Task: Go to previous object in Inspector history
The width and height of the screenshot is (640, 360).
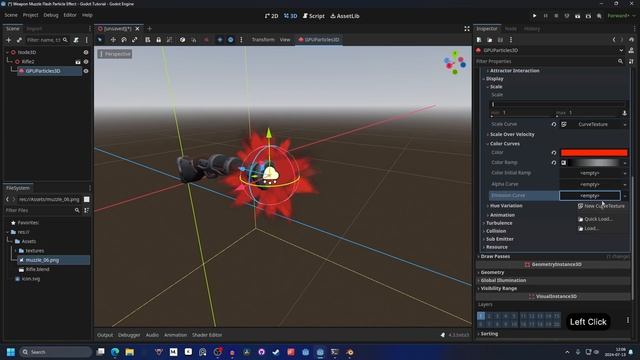Action: coord(614,40)
